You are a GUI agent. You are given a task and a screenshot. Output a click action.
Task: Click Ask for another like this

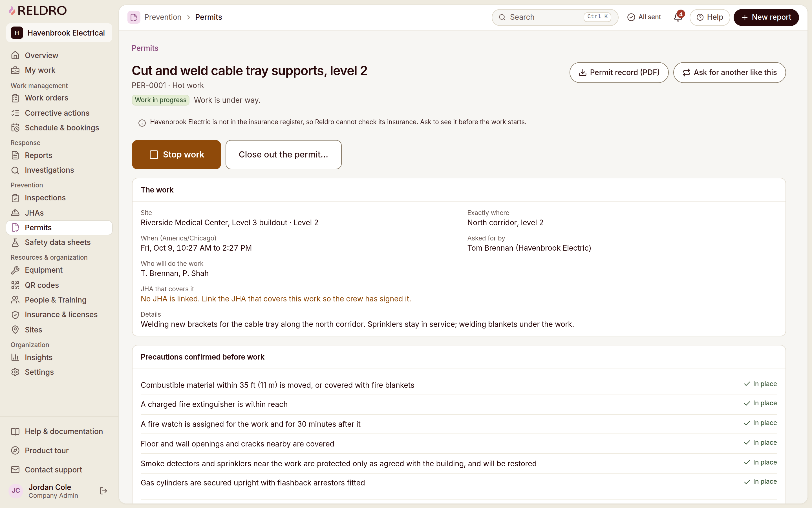click(x=729, y=72)
